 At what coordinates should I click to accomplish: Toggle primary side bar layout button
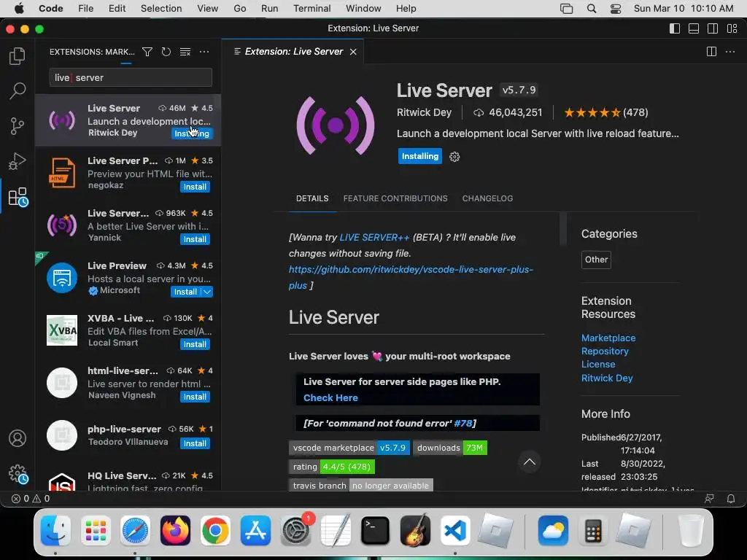(675, 28)
